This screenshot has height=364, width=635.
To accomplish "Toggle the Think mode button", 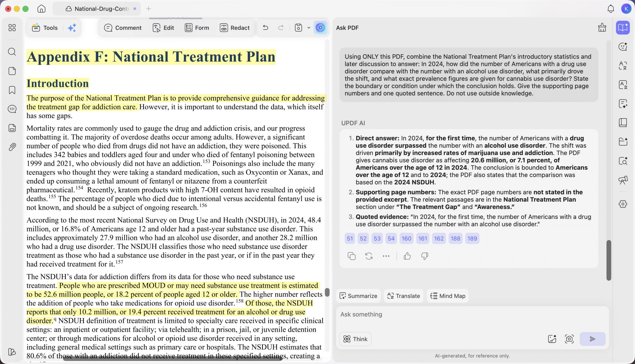I will [355, 339].
